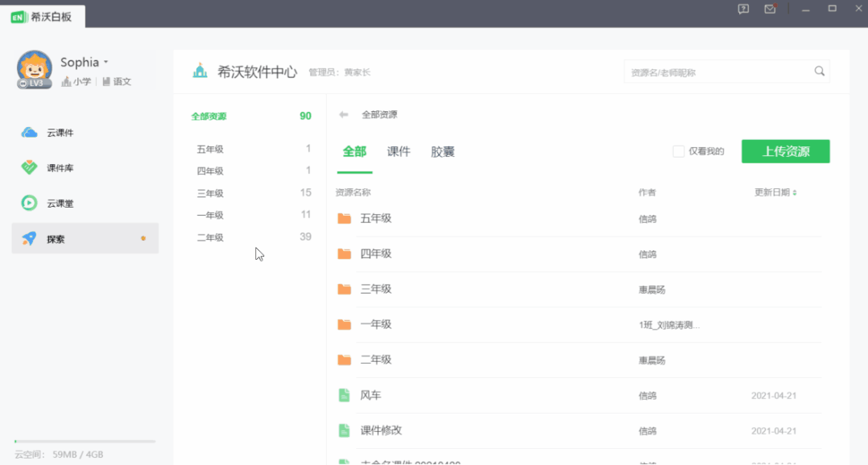Open the 风车 courseware file
The height and width of the screenshot is (465, 868).
pos(371,395)
